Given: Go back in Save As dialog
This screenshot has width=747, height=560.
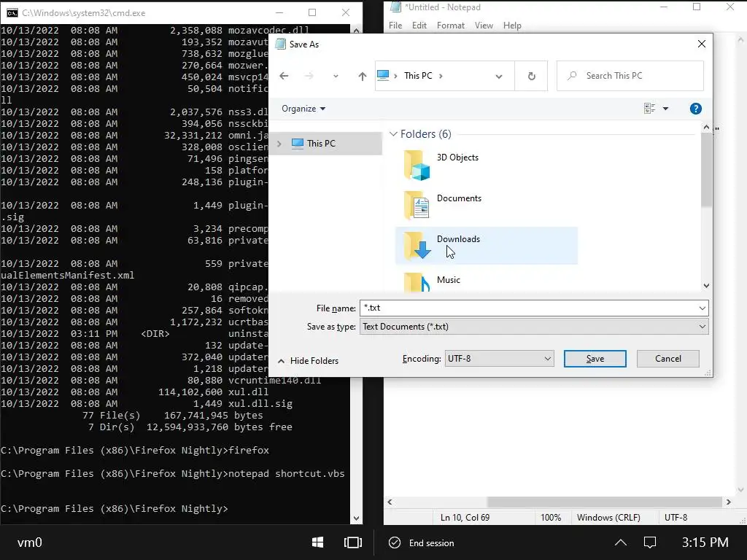Looking at the screenshot, I should pyautogui.click(x=284, y=76).
